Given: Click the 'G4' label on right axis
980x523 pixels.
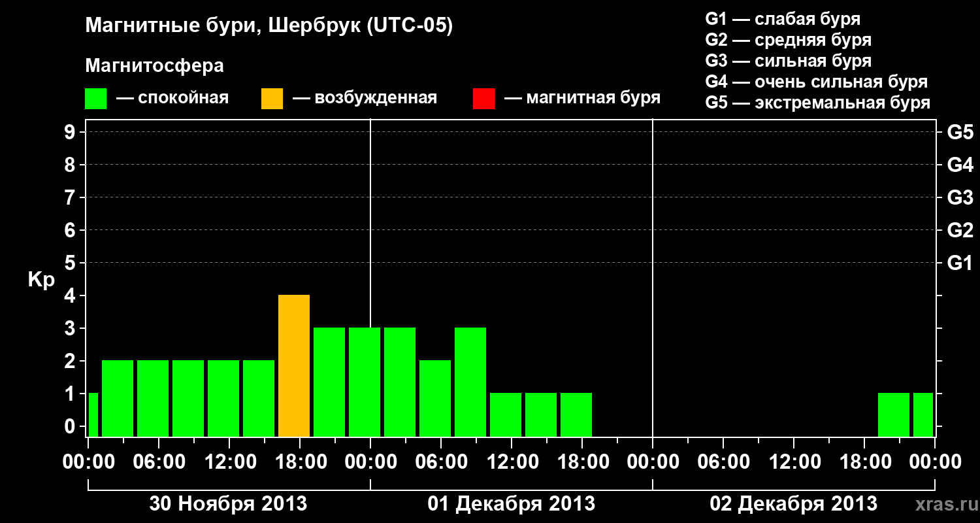Looking at the screenshot, I should 960,165.
